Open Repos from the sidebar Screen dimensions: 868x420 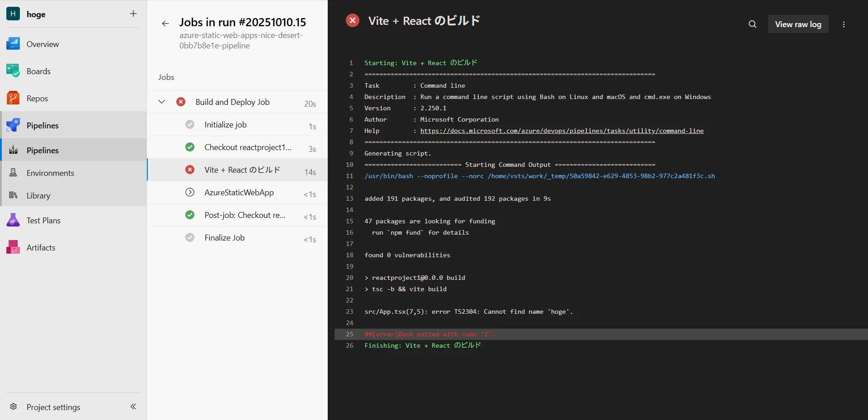click(37, 99)
